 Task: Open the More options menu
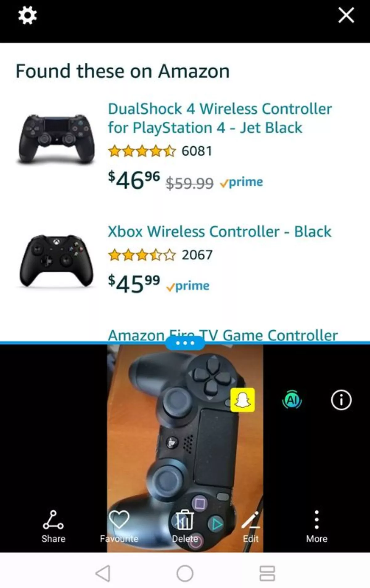pos(317,526)
